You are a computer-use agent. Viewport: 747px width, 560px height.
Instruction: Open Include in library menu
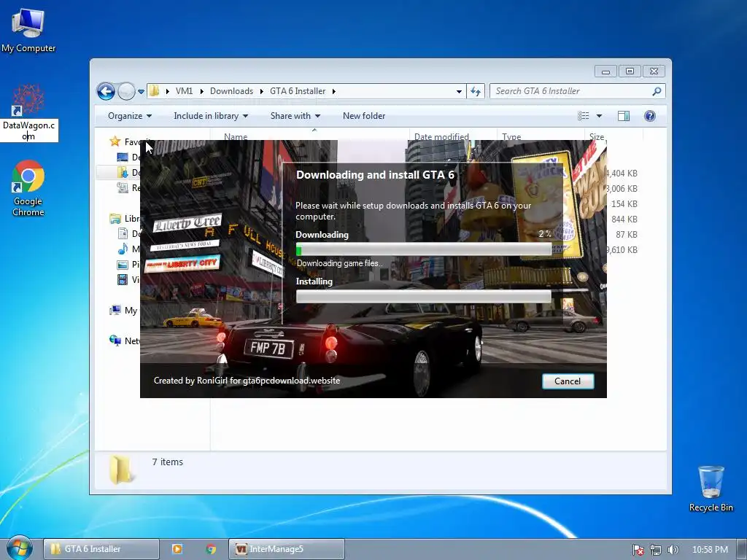[x=211, y=116]
